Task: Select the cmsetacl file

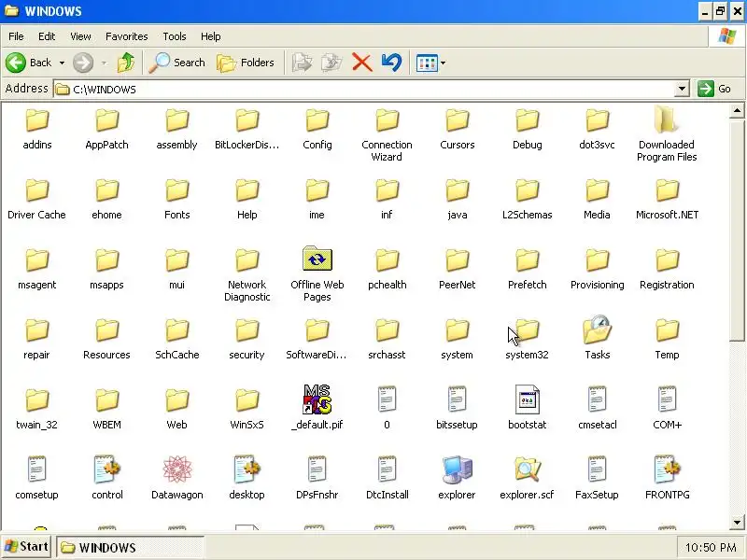Action: [x=597, y=408]
